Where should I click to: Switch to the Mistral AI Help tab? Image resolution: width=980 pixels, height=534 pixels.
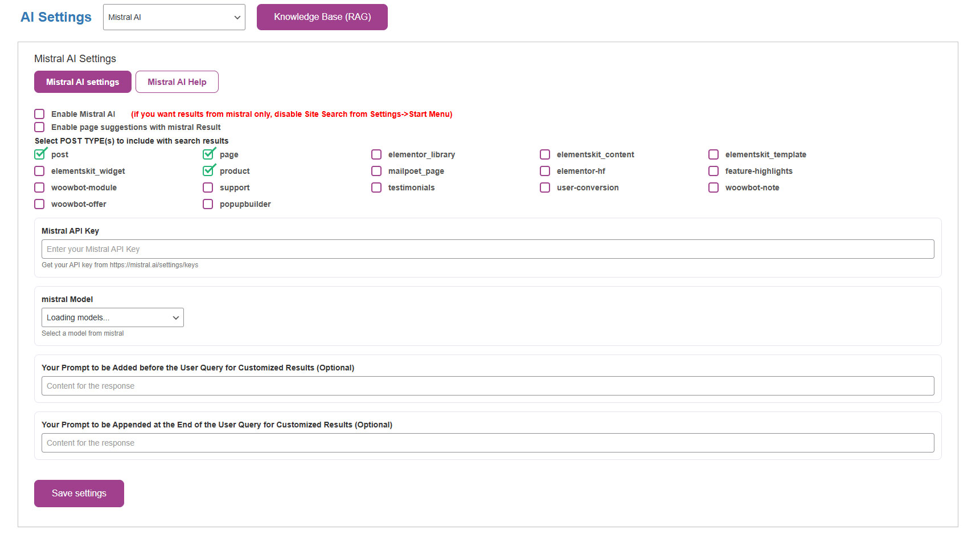[177, 82]
